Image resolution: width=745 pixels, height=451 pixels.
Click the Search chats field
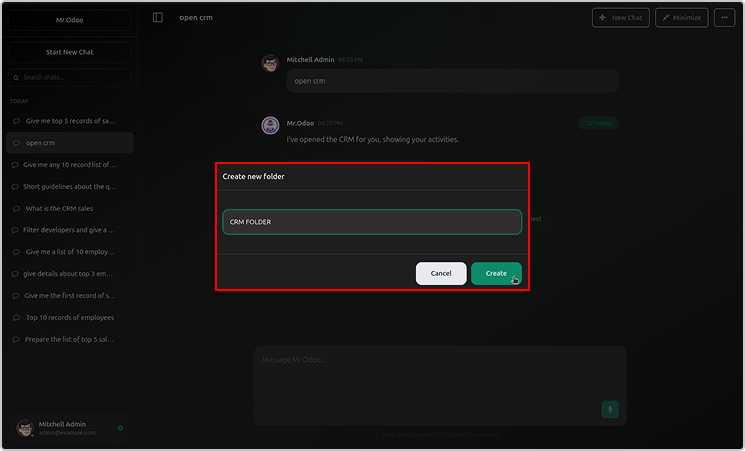pyautogui.click(x=70, y=77)
